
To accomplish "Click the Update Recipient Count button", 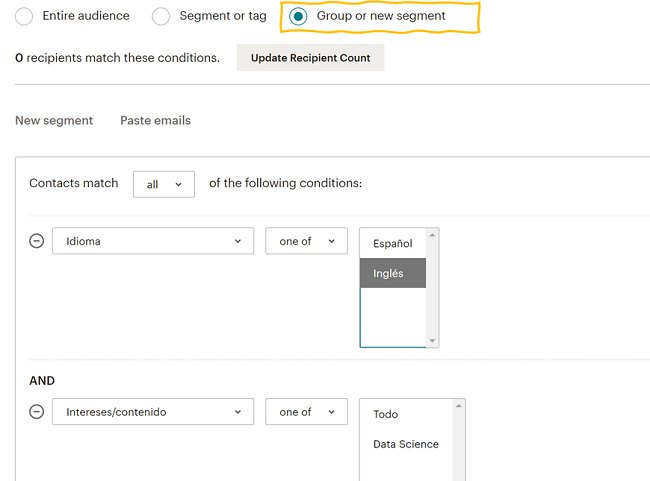I will (310, 58).
